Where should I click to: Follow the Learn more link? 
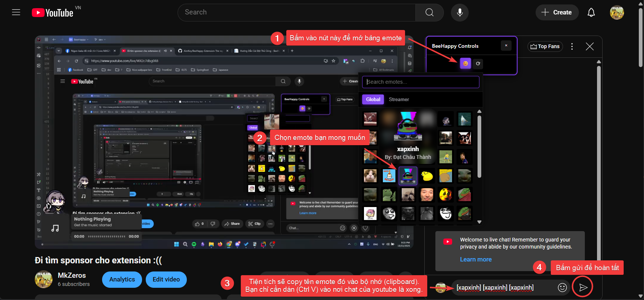pyautogui.click(x=475, y=259)
